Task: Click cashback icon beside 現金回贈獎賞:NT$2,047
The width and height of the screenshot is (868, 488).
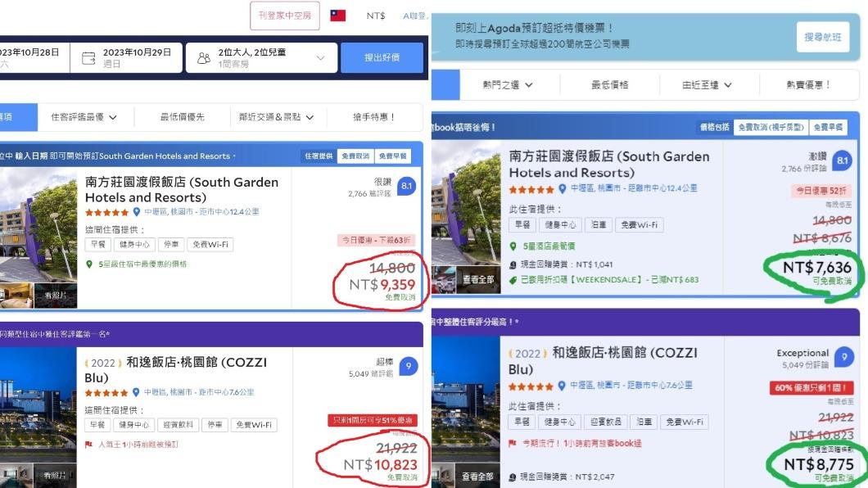Action: (513, 477)
